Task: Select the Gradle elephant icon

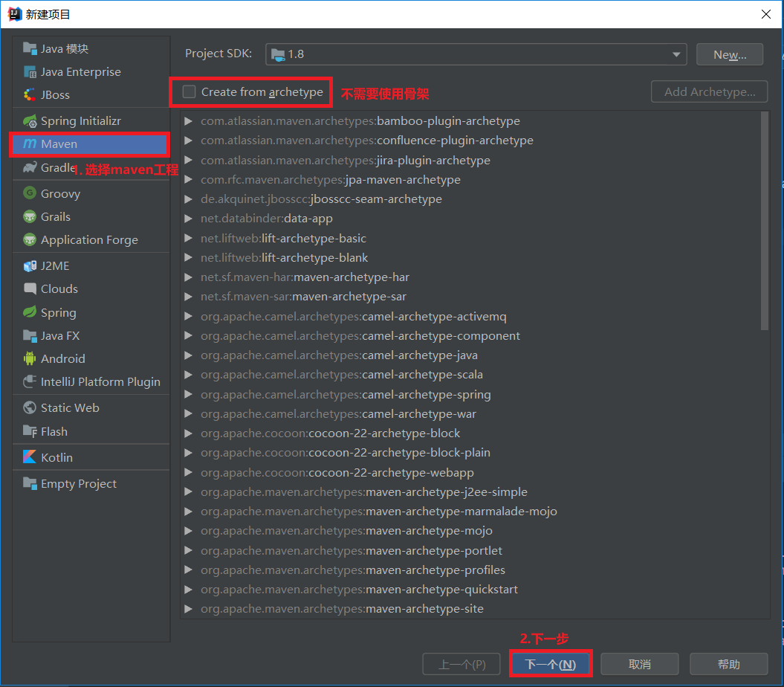Action: tap(30, 167)
